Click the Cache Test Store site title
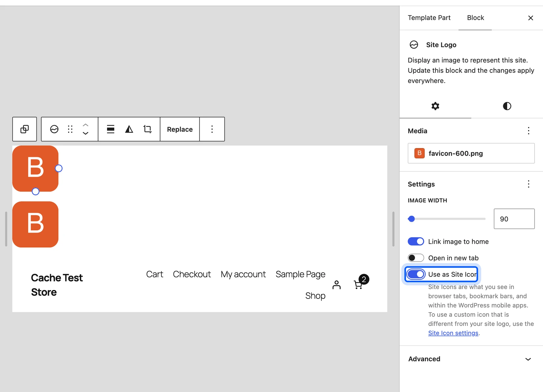 coord(57,285)
